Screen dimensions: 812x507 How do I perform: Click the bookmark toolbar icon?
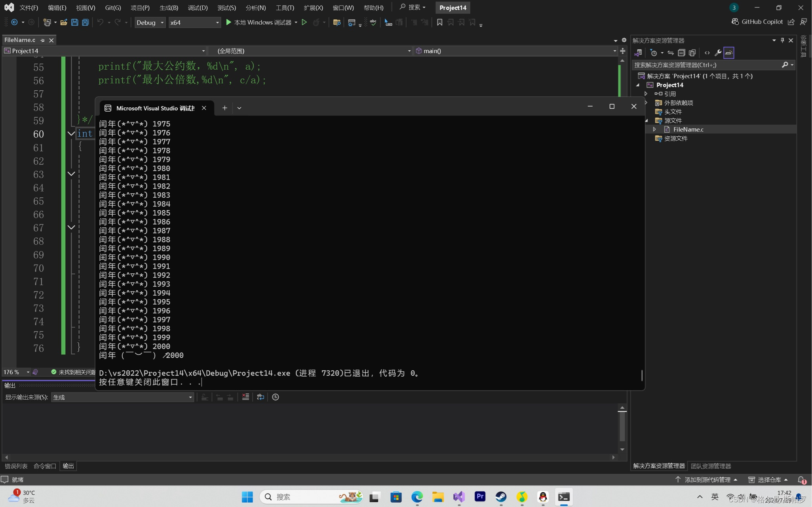(x=439, y=23)
